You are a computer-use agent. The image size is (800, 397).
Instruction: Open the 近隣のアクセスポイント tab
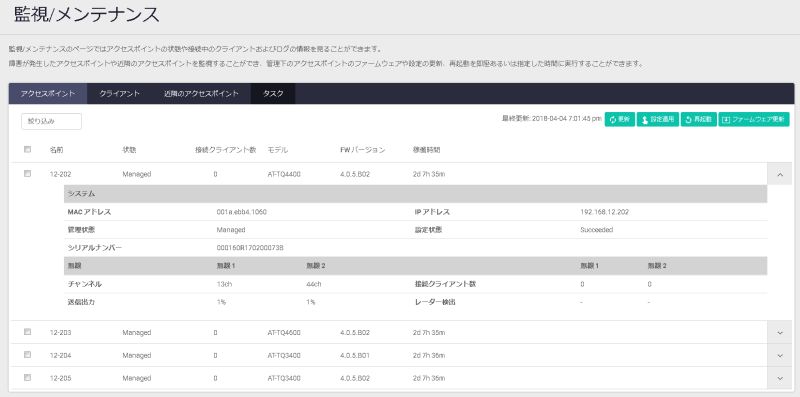202,94
